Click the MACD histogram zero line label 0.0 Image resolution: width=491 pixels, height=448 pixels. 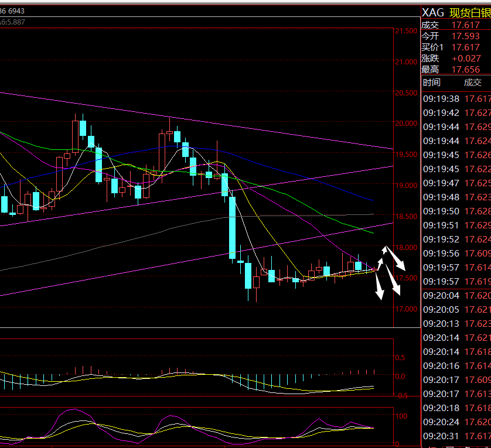[400, 377]
